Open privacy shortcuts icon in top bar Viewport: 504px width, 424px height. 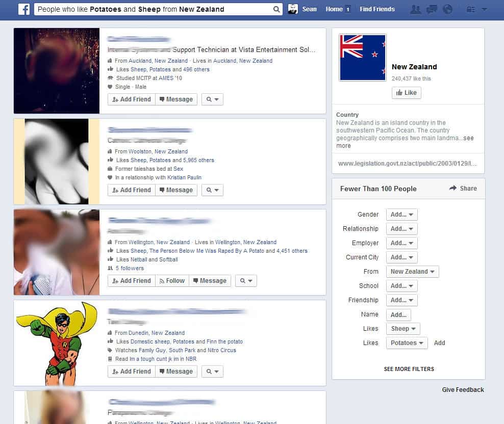[471, 9]
